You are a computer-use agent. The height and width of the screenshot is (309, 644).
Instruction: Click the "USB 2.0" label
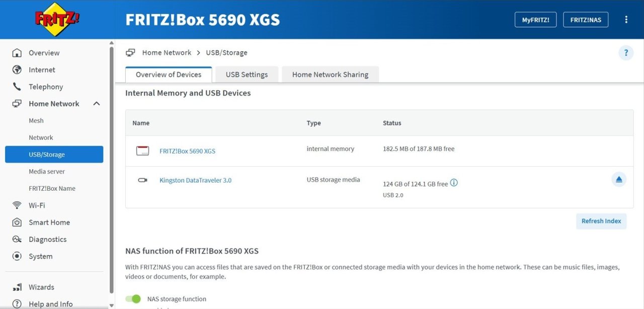393,195
